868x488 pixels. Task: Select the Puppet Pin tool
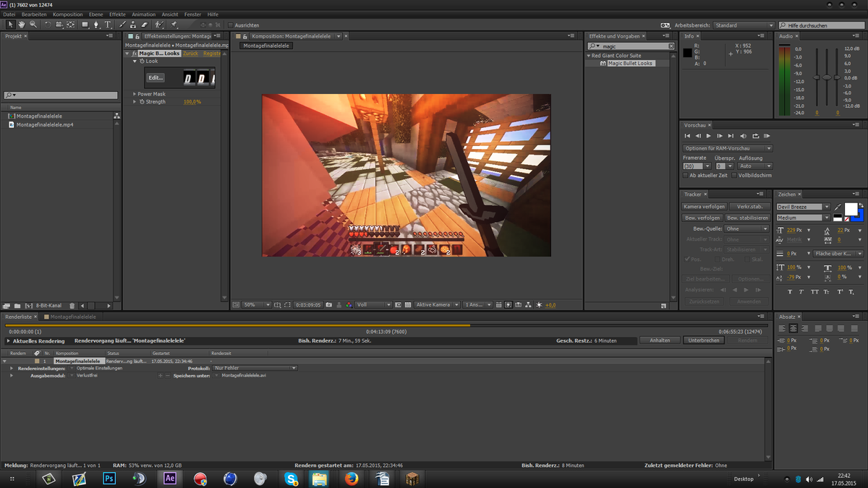(x=174, y=25)
